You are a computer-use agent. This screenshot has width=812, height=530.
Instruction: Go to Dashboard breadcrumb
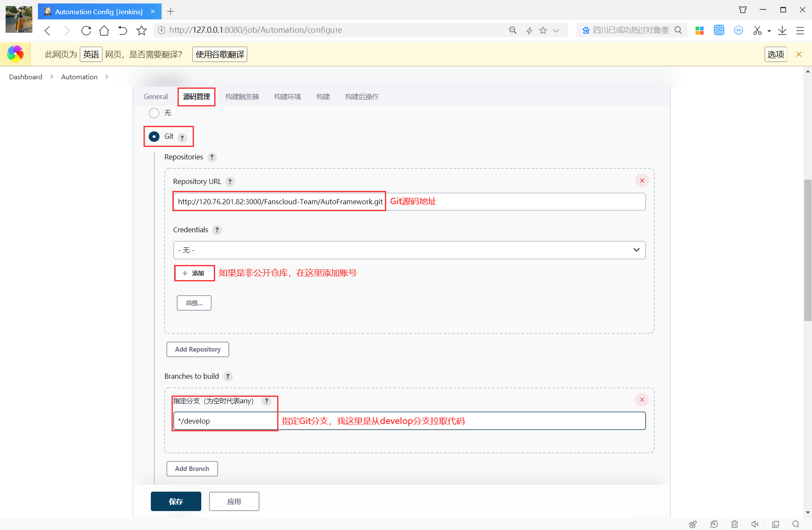coord(26,77)
